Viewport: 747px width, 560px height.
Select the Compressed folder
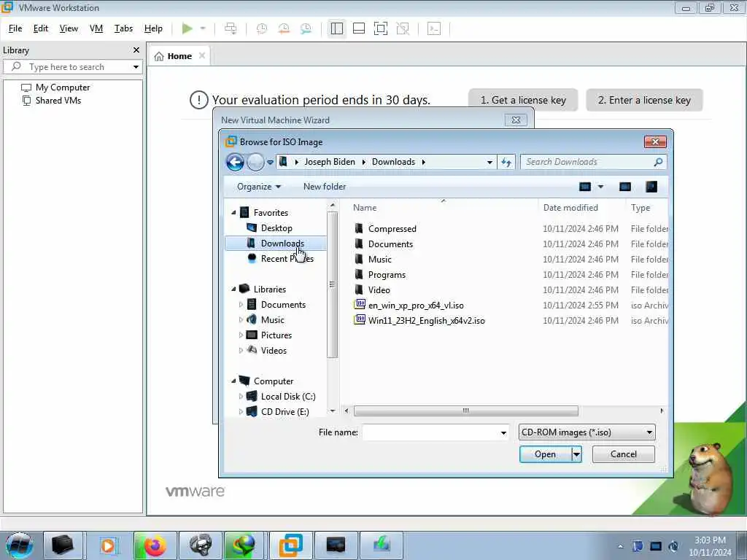click(392, 228)
